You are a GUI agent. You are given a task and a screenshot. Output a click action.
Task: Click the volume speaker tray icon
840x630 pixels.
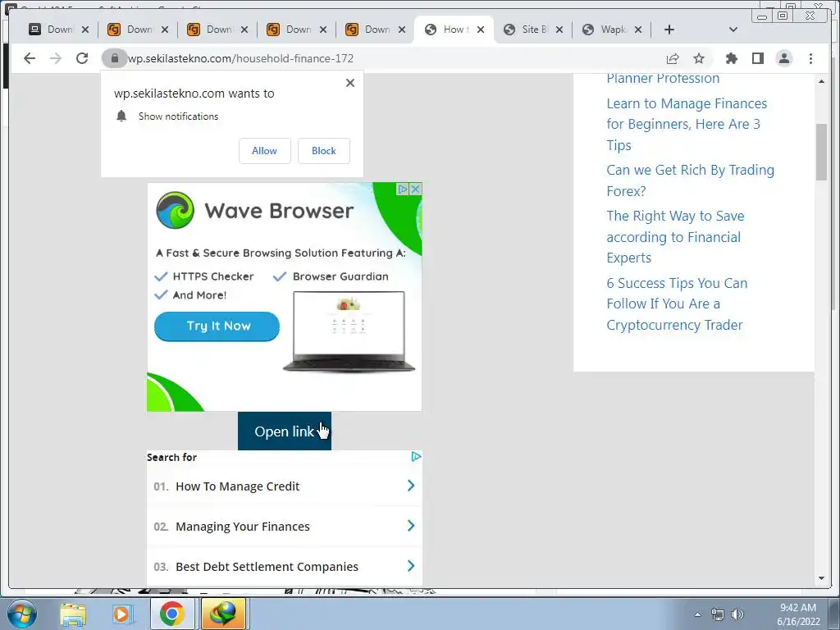point(737,614)
